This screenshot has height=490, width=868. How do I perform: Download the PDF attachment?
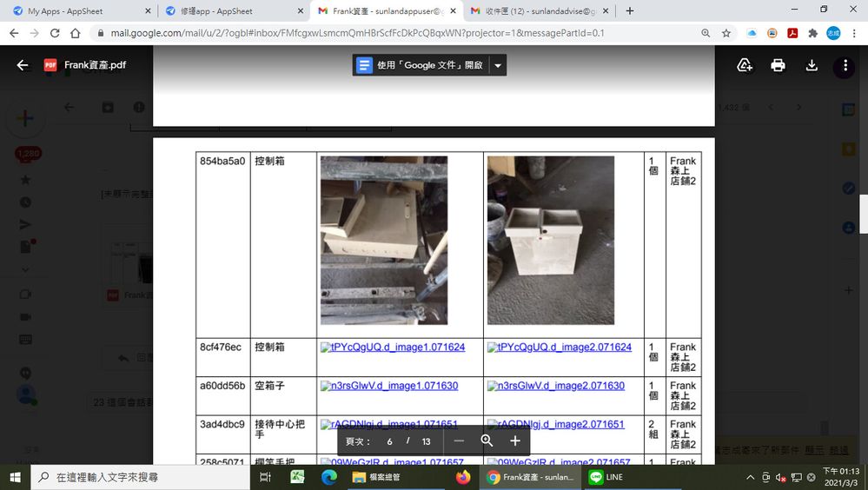(x=812, y=65)
